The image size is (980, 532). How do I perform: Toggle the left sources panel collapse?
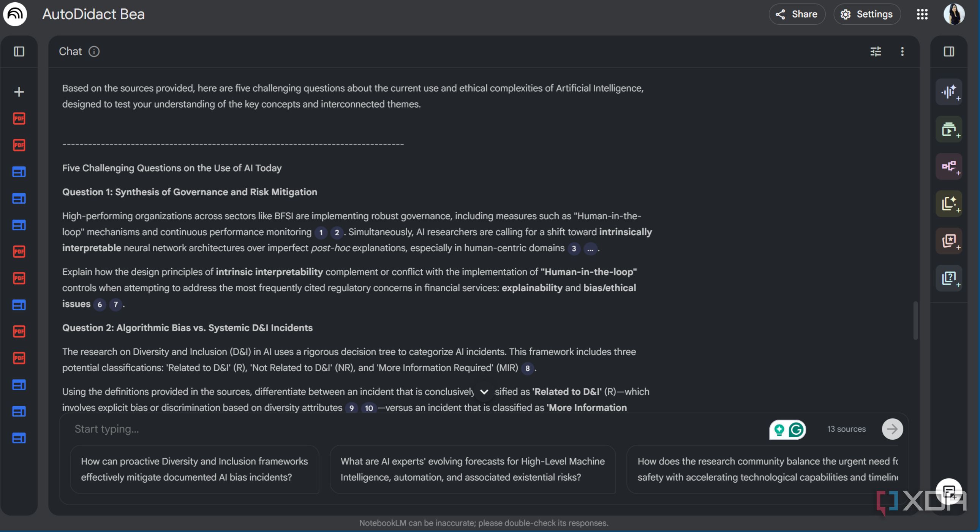click(x=19, y=51)
